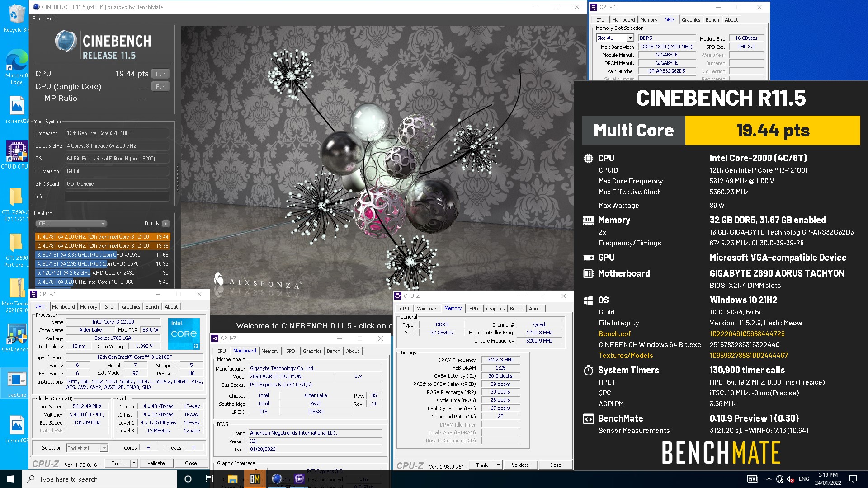Click the Bench.cof link in BenchMate
Screen dimensions: 868x488
pyautogui.click(x=614, y=334)
